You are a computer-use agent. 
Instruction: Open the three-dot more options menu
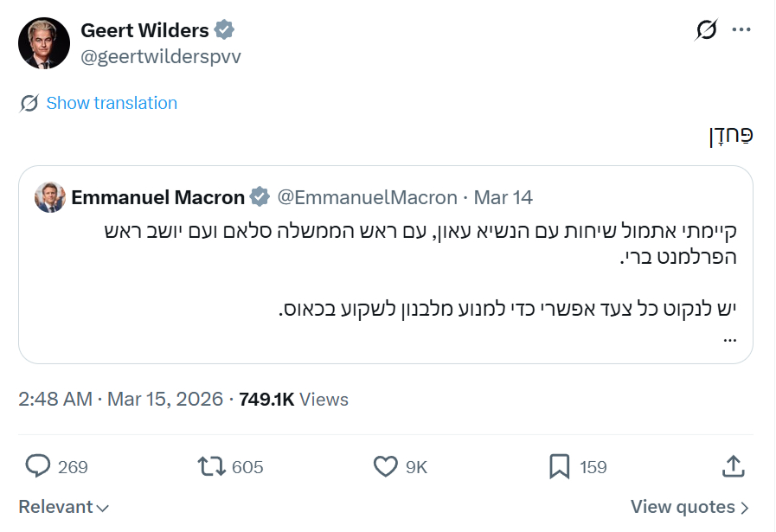pyautogui.click(x=741, y=30)
